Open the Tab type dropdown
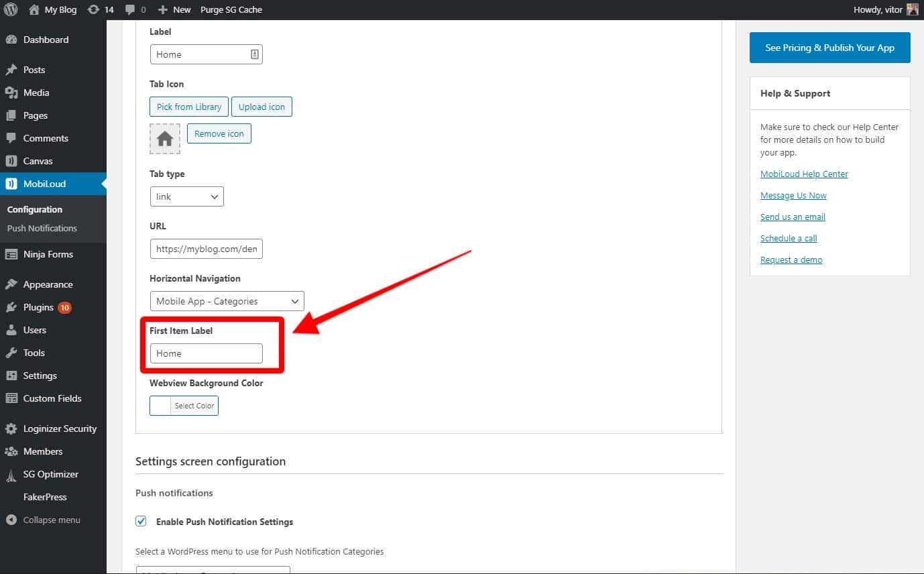924x574 pixels. click(x=187, y=196)
